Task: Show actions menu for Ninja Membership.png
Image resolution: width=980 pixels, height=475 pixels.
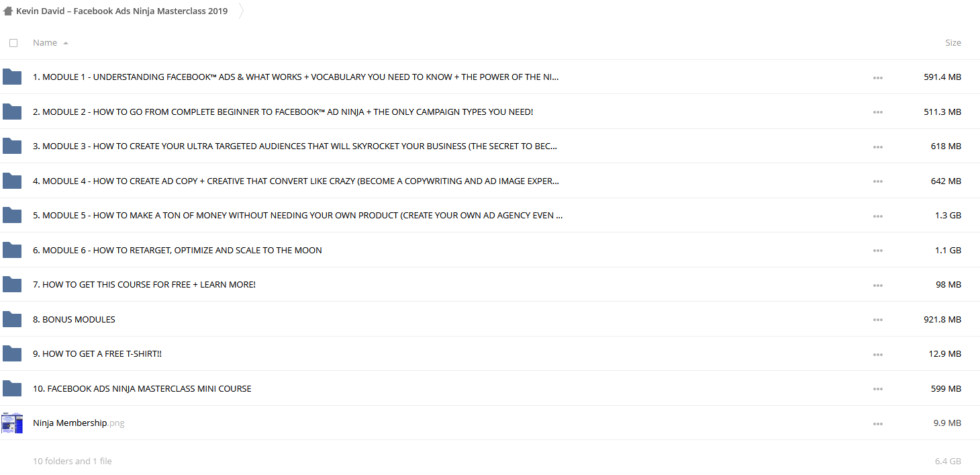Action: pyautogui.click(x=878, y=424)
